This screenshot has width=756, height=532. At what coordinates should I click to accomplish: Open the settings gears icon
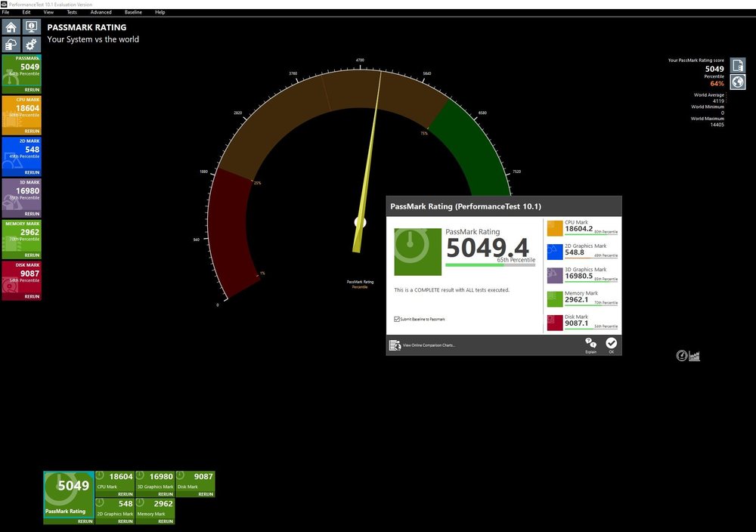point(31,45)
